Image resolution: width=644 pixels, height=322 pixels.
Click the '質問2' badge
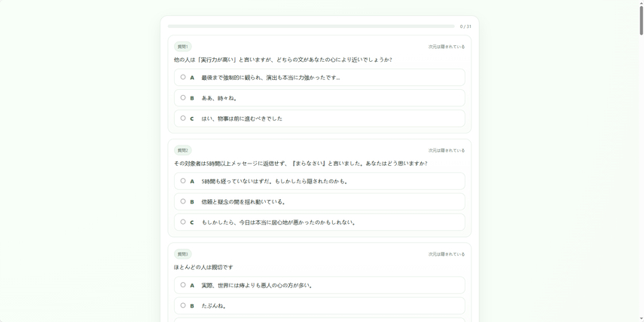pyautogui.click(x=183, y=150)
